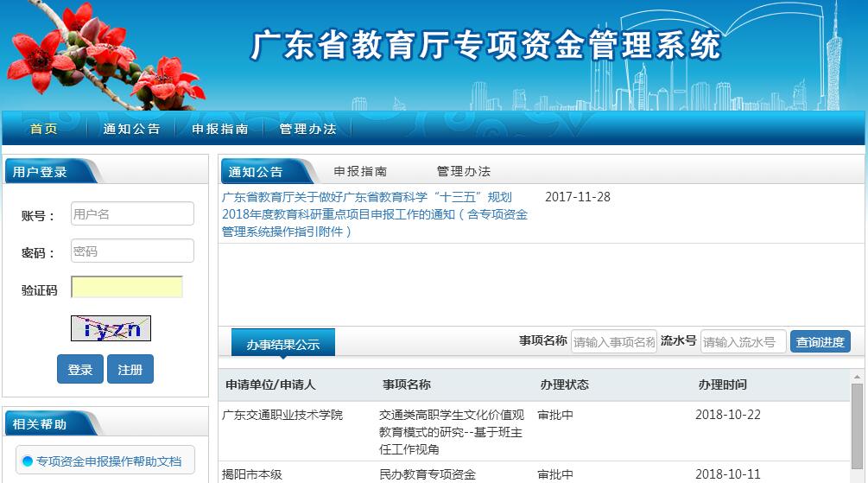The image size is (868, 483).
Task: Open 首页 in the top navigation bar
Action: pyautogui.click(x=44, y=129)
